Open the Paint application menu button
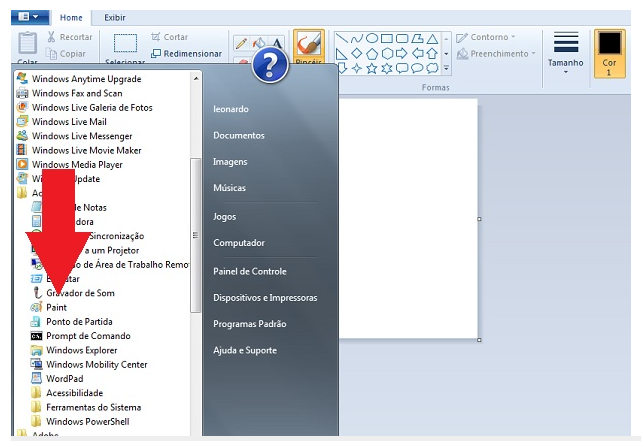641x441 pixels. click(29, 17)
